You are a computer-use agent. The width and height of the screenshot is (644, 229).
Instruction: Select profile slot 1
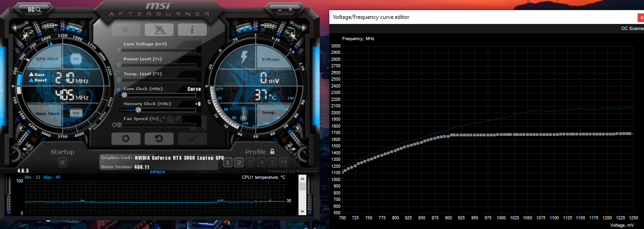[x=228, y=162]
